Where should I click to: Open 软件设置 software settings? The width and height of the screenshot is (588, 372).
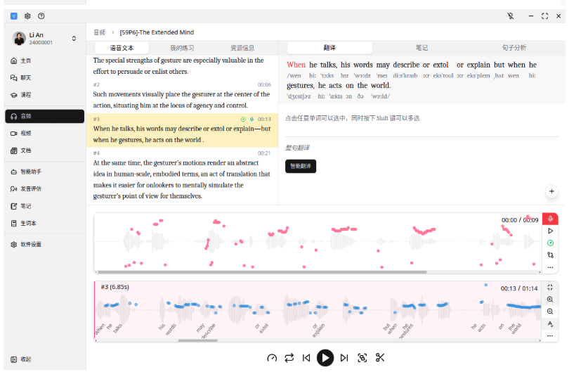pyautogui.click(x=44, y=245)
